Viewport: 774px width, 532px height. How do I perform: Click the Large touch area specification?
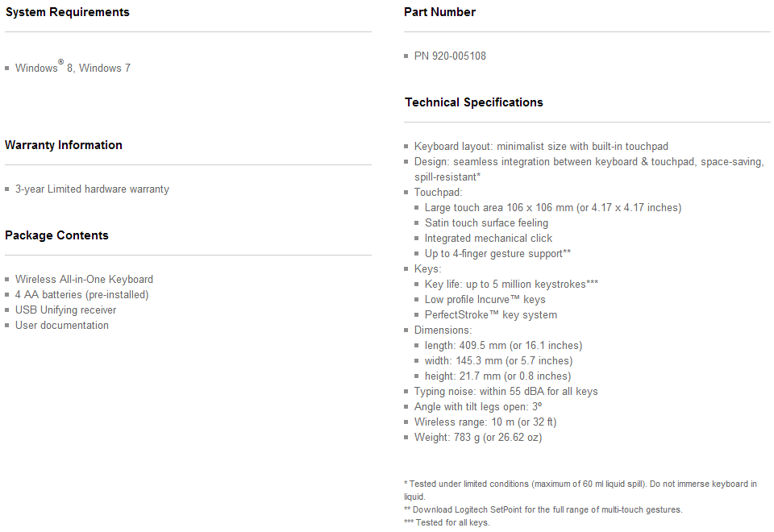552,208
